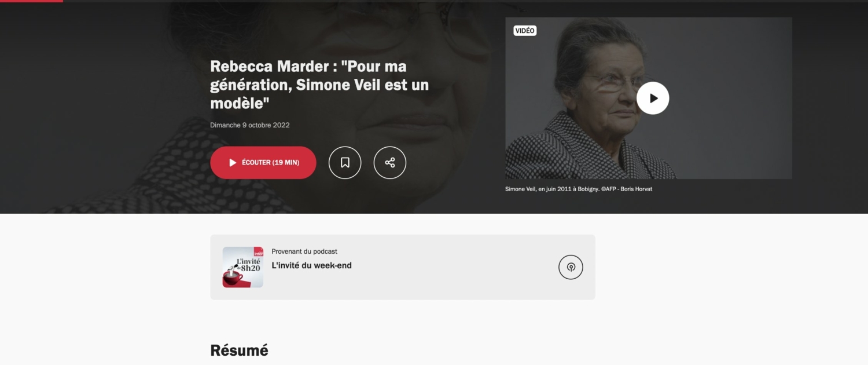
Task: Click the ÉCOUTER (19 MIN) button
Action: click(x=263, y=163)
